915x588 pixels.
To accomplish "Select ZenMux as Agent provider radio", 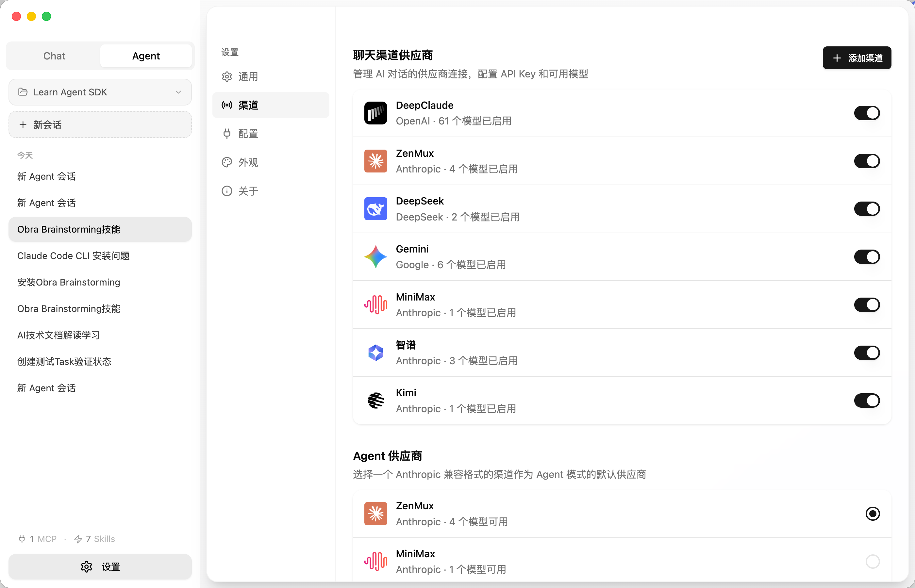I will click(872, 514).
